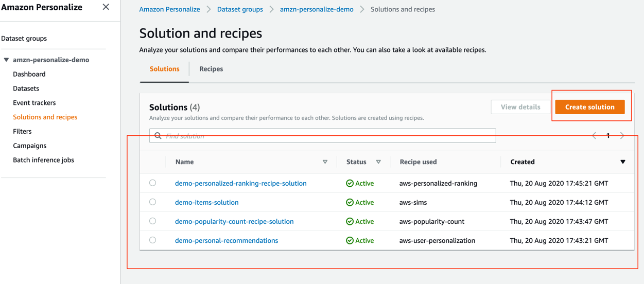Click Active status icon for aws-popularity-count row
This screenshot has height=284, width=644.
pyautogui.click(x=350, y=221)
